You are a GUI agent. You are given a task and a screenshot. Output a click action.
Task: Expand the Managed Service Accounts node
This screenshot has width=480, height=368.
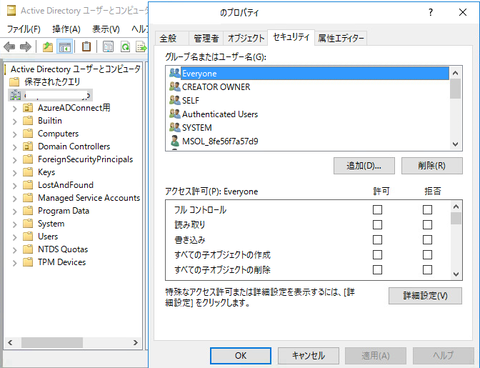point(14,199)
